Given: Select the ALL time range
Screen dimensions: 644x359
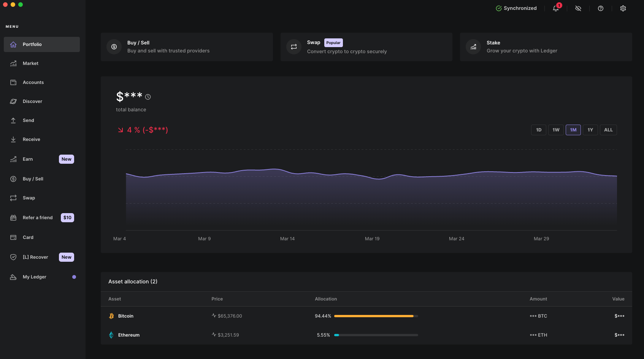Looking at the screenshot, I should 608,130.
